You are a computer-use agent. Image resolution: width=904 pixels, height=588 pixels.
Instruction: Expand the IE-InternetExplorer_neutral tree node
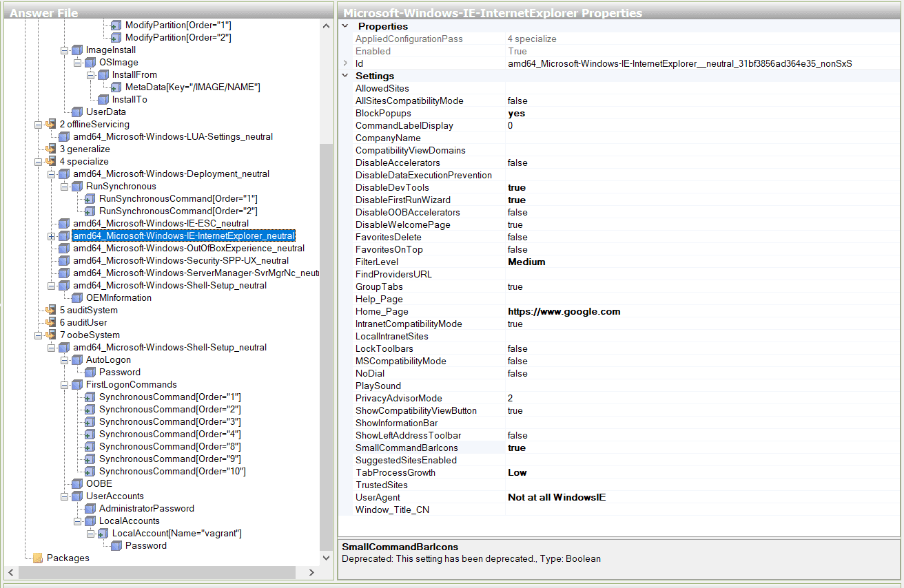(51, 236)
